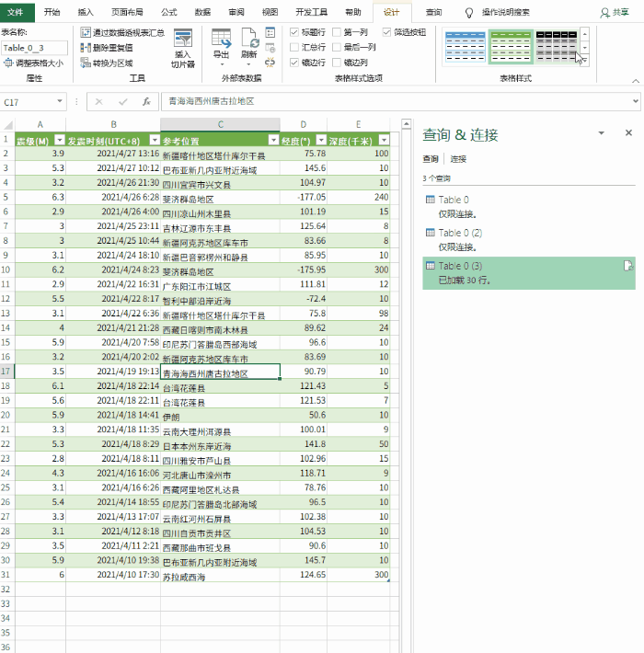This screenshot has height=653, width=644.
Task: Open the Developer (开发工具) tab
Action: (x=311, y=12)
